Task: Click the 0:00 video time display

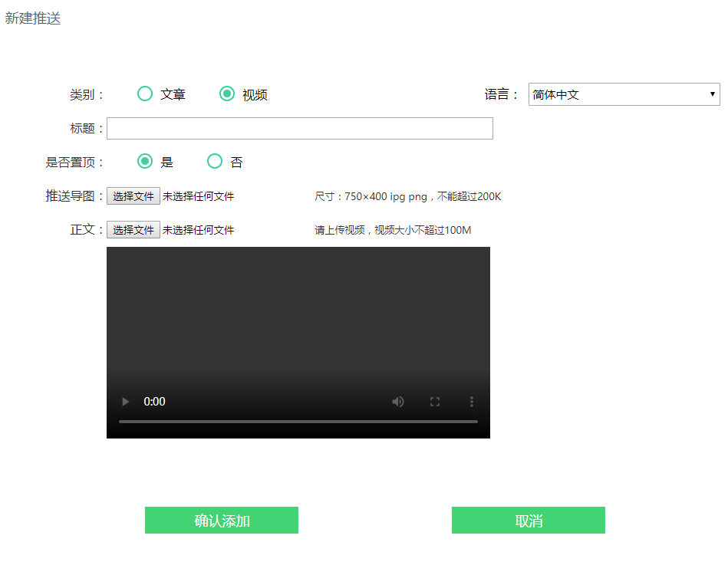Action: 155,402
